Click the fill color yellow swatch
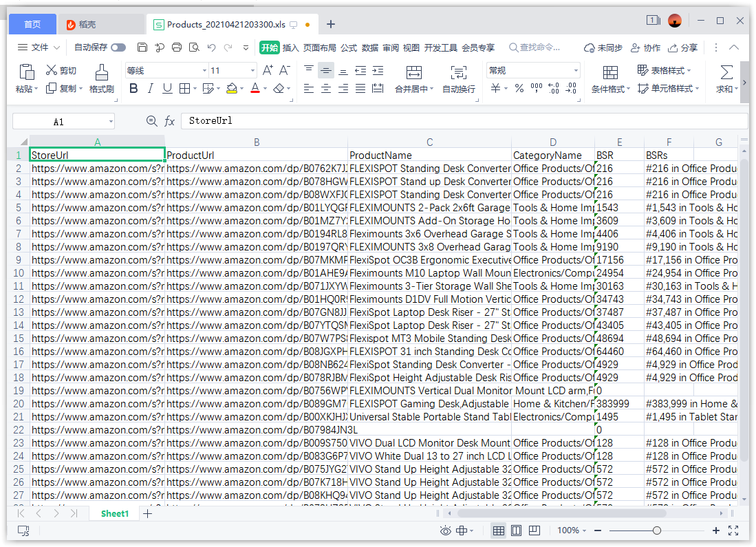 click(231, 89)
